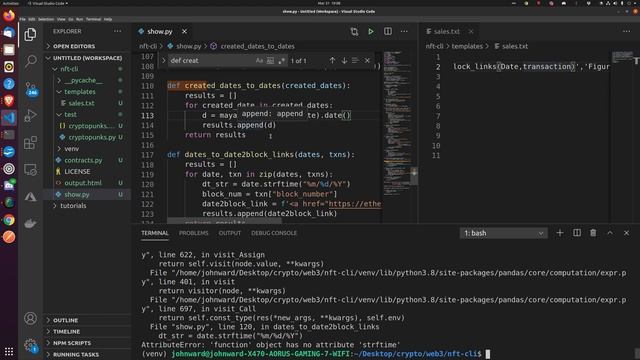
Task: Open the Search view in activity bar
Action: tap(30, 62)
